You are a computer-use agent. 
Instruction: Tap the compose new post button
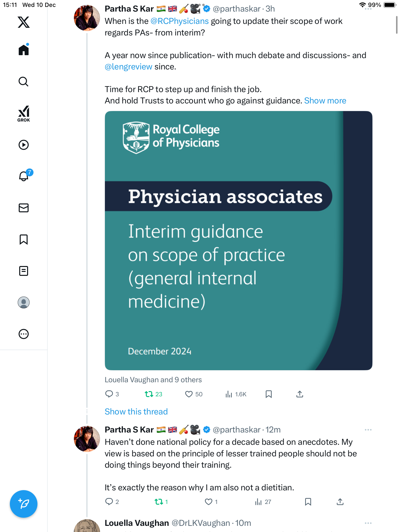coord(24,504)
